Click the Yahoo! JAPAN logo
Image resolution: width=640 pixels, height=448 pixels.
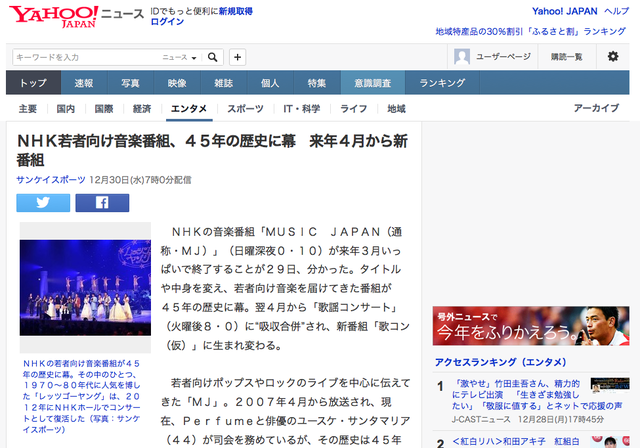click(53, 16)
